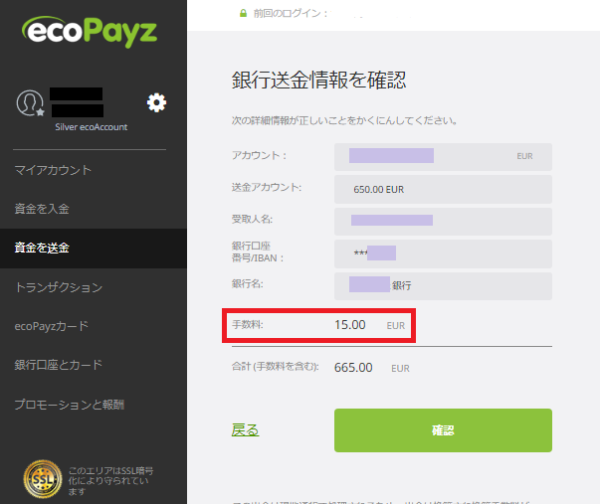Viewport: 600px width, 504px height.
Task: Click the 15.00 fee value
Action: tap(350, 325)
